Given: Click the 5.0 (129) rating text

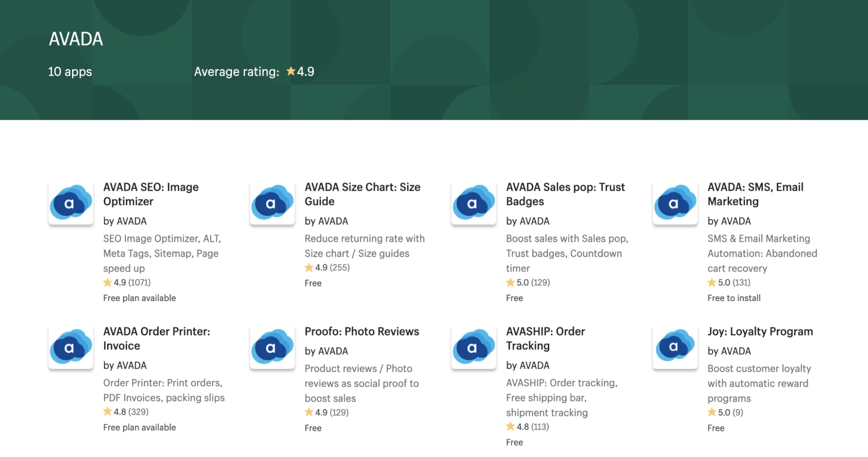Looking at the screenshot, I should tap(533, 282).
